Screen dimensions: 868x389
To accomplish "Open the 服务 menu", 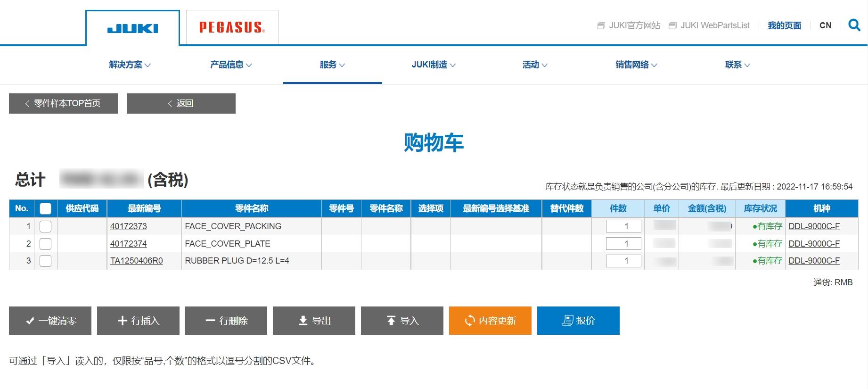I will coord(332,65).
